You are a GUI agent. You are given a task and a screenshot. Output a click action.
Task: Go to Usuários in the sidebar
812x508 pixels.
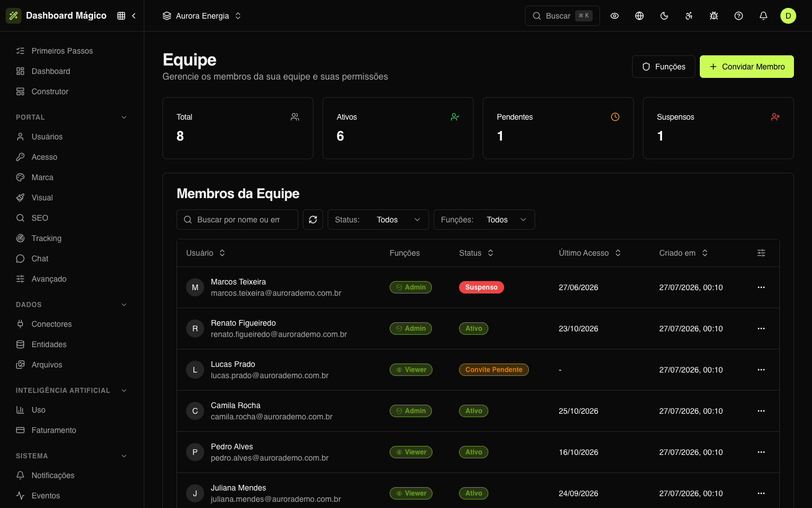point(72,137)
